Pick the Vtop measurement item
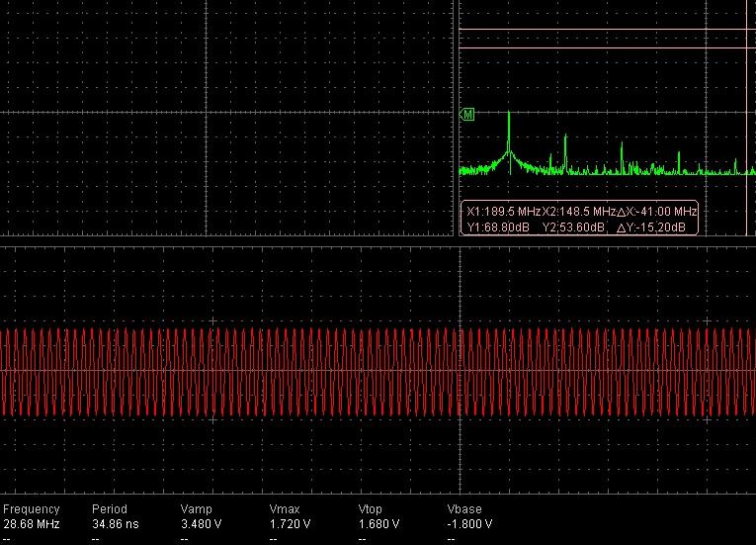Viewport: 756px width, 545px height. tap(373, 510)
